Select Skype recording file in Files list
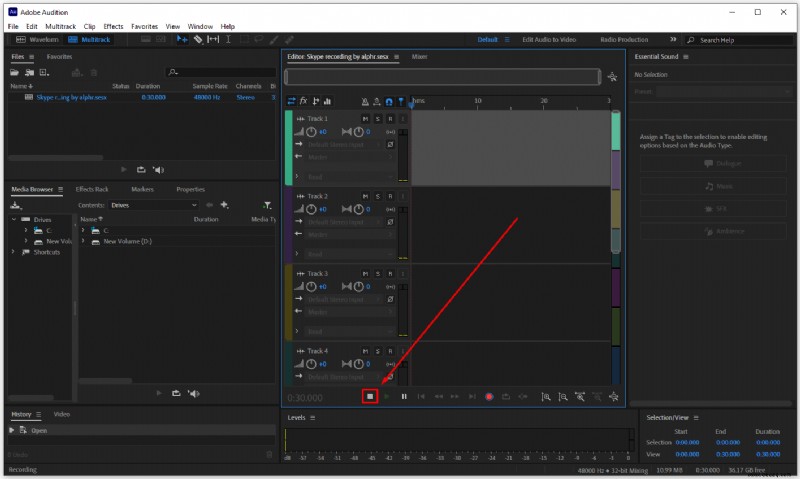 [71, 97]
